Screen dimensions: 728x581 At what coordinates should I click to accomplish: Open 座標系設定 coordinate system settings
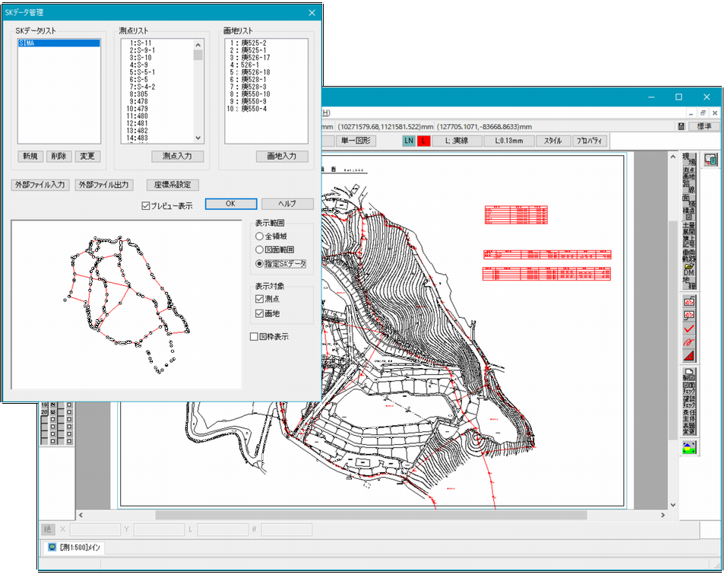tap(173, 185)
